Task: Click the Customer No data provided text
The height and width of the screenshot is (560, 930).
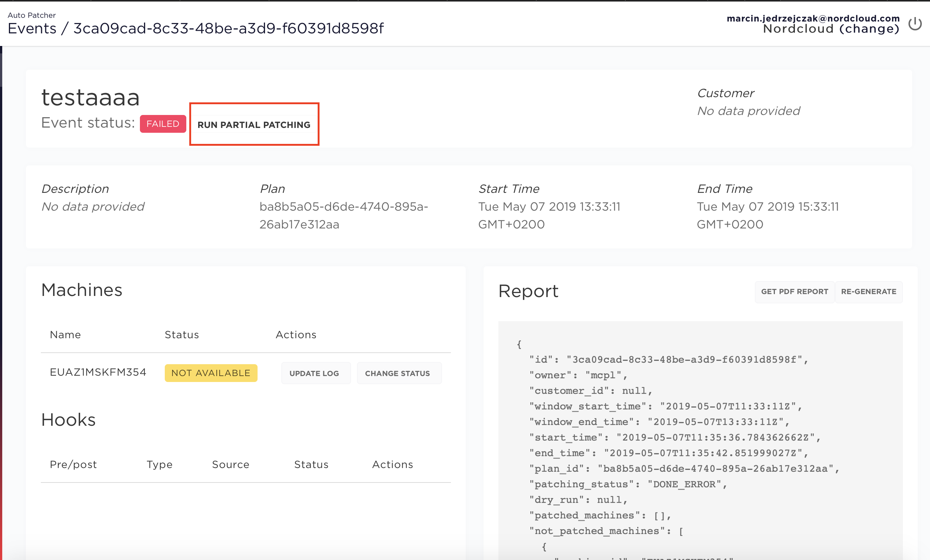Action: click(749, 111)
